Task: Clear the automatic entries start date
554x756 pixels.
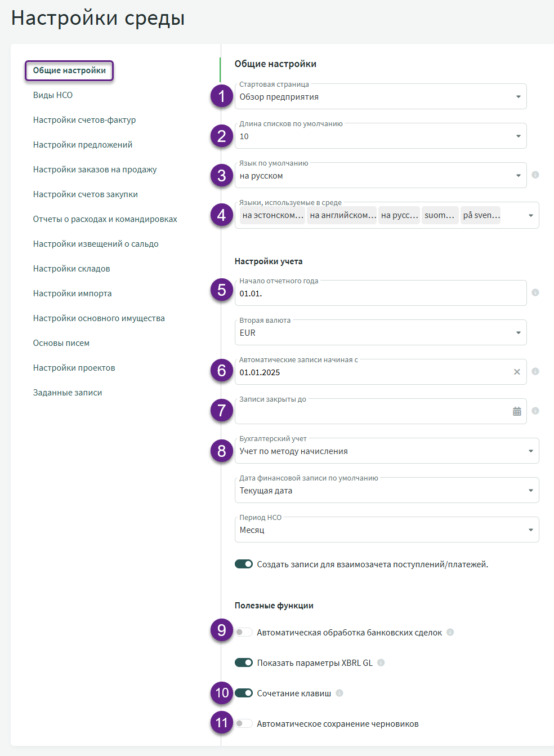Action: pos(517,372)
